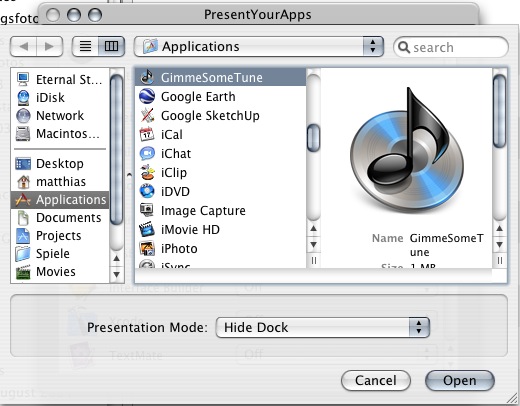Switch to list view
520x406 pixels.
85,46
